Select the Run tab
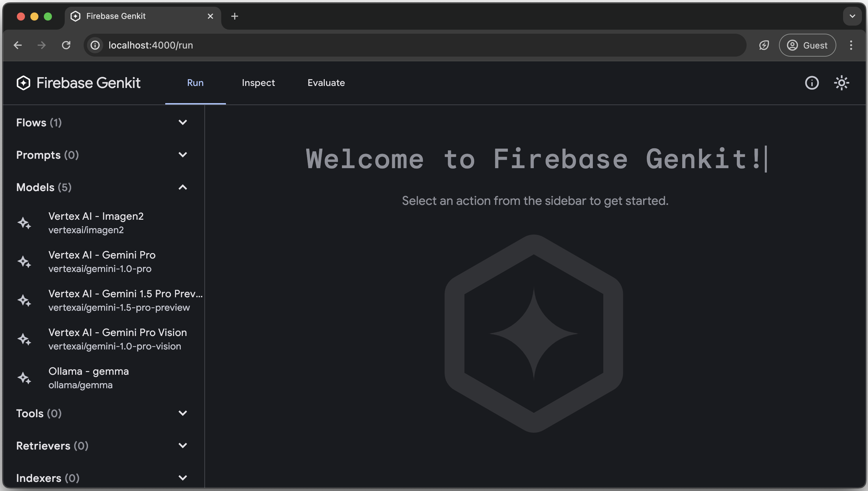 coord(194,83)
